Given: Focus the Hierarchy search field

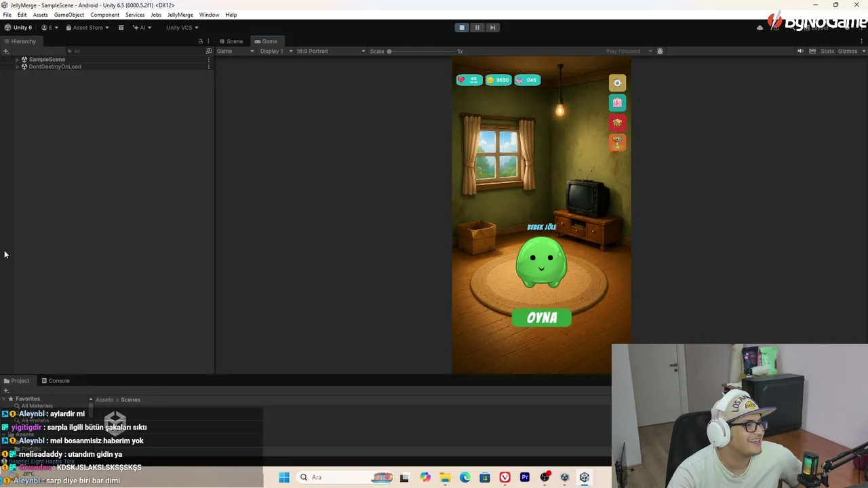Looking at the screenshot, I should (x=134, y=52).
